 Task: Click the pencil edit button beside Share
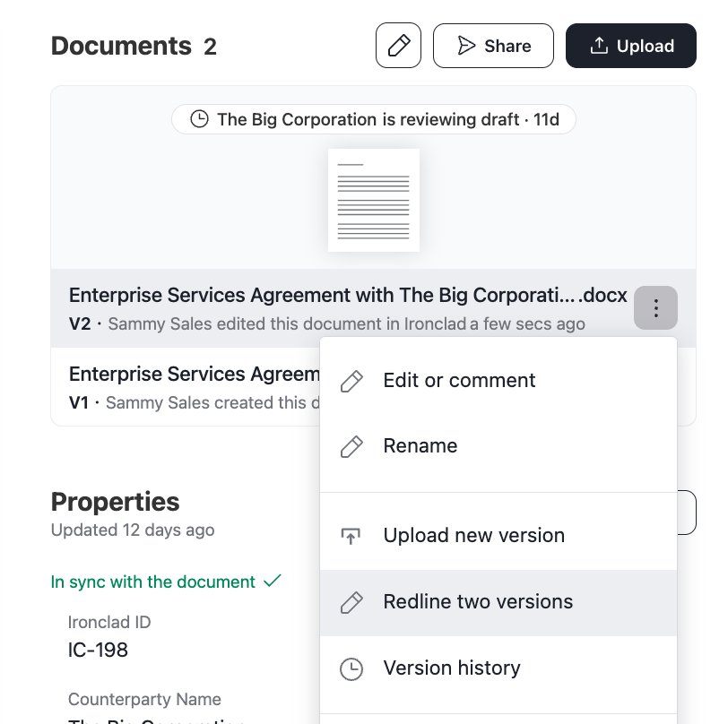(398, 46)
